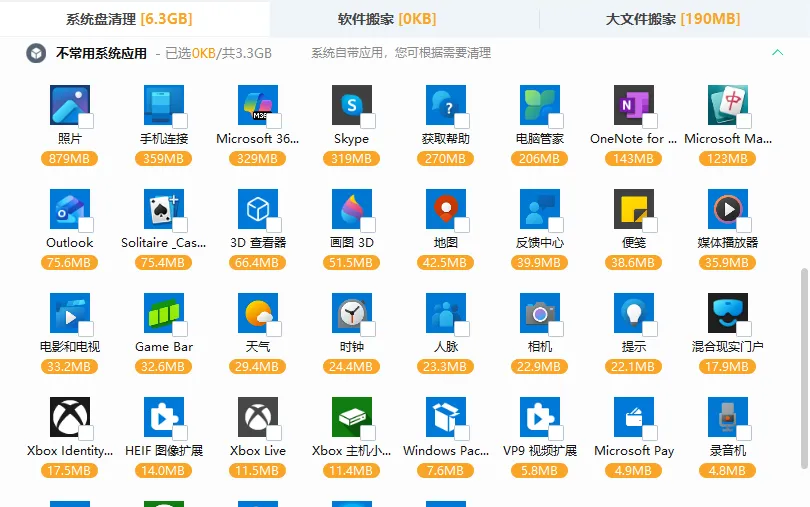
Task: Click the 相机 camera app icon
Action: pos(540,313)
